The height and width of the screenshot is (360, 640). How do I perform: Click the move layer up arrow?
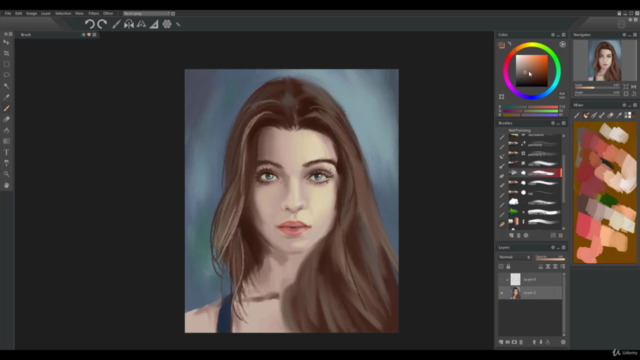(534, 342)
